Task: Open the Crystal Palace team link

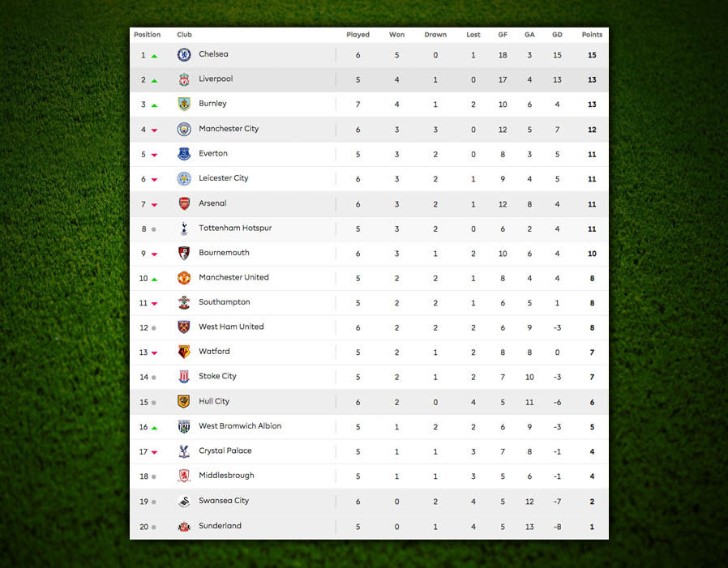Action: tap(225, 451)
